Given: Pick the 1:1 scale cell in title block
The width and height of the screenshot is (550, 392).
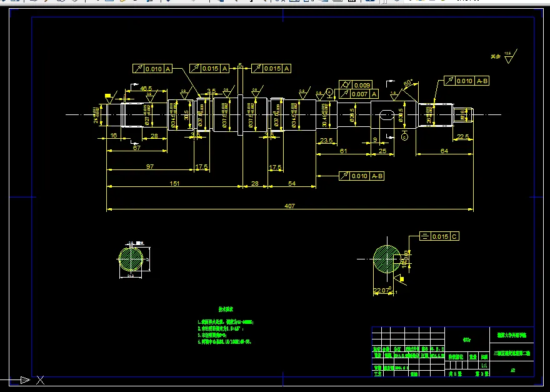Looking at the screenshot, I should click(x=484, y=365).
